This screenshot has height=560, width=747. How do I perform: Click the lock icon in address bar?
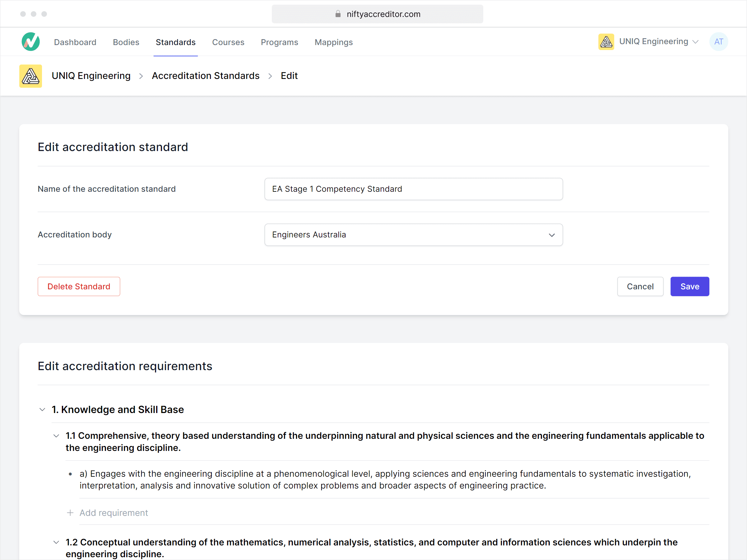click(338, 14)
